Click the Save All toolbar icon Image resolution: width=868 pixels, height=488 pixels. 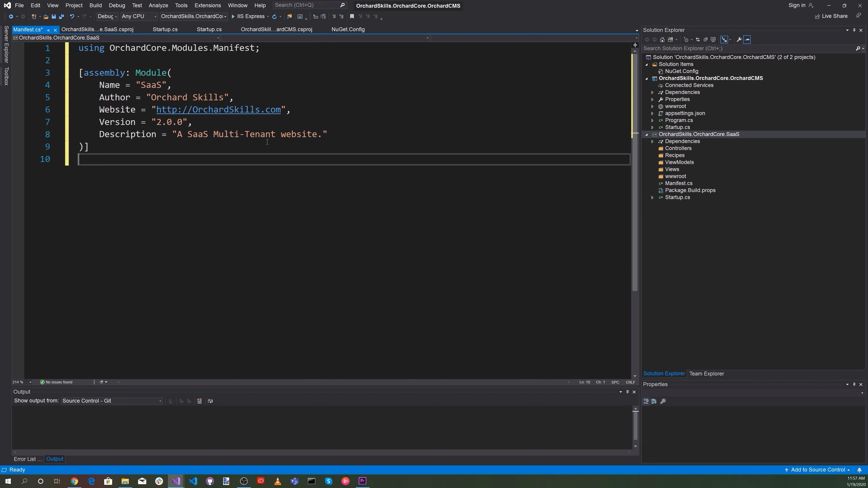click(61, 16)
